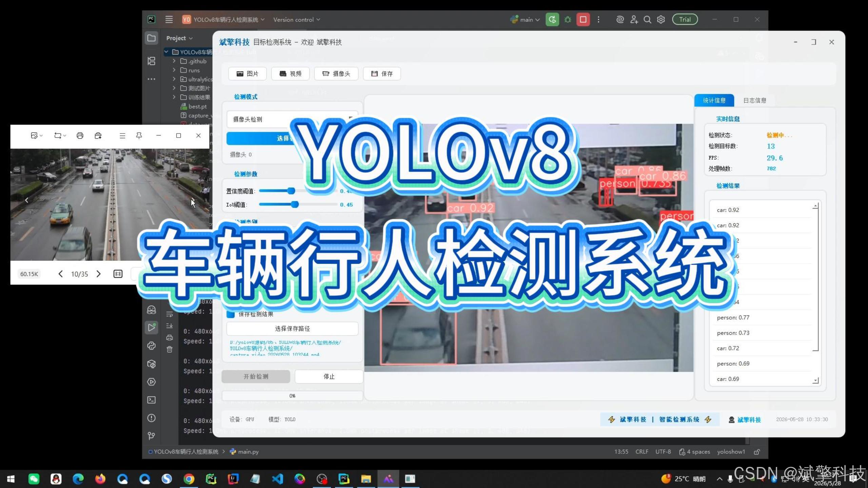Expand the Project view dropdown

(179, 38)
